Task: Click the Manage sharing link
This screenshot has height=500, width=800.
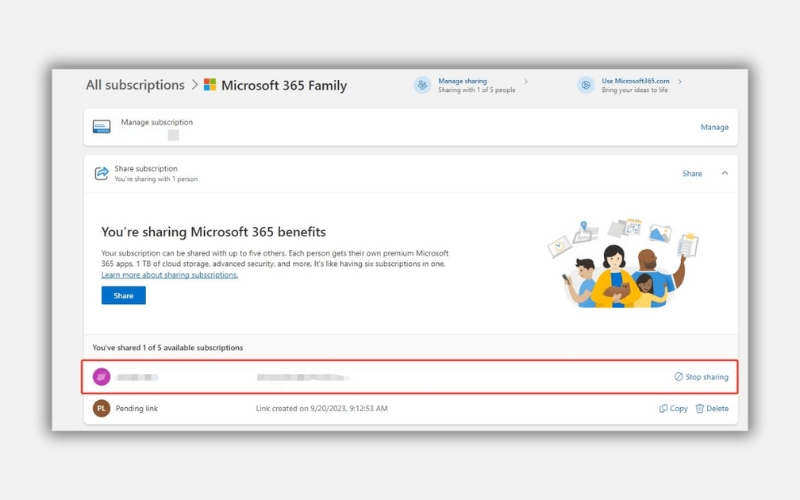Action: tap(462, 81)
